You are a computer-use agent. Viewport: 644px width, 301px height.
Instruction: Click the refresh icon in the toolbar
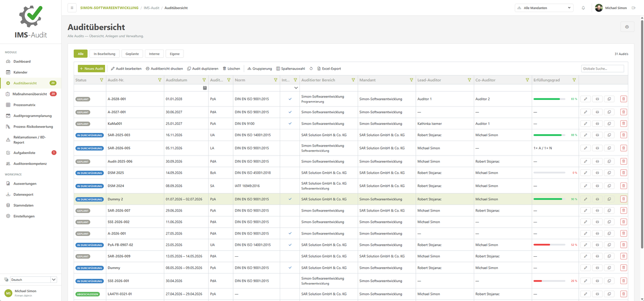(311, 69)
